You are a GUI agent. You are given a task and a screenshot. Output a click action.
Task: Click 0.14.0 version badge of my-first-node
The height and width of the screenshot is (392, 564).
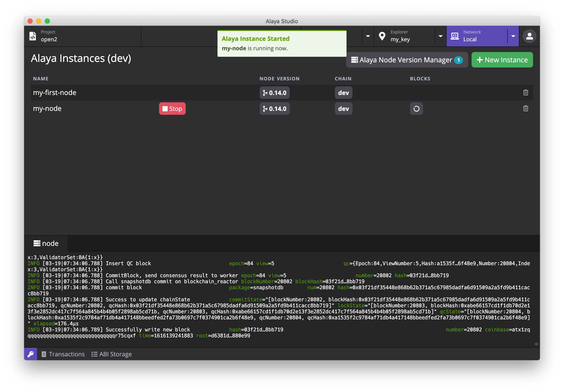pos(274,93)
